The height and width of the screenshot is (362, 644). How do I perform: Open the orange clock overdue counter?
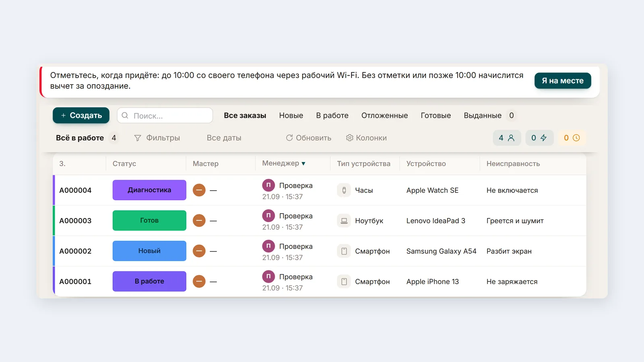572,138
